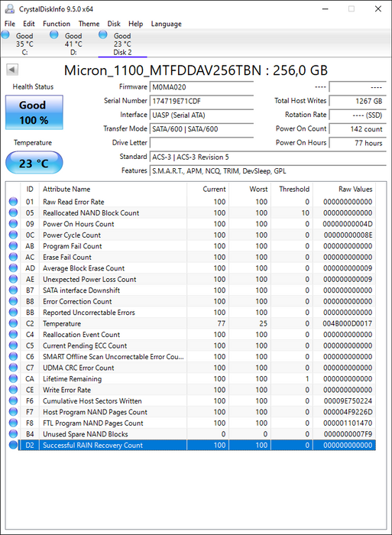Viewport: 392px width, 535px height.
Task: Click the 23 °C temperature button
Action: pos(34,163)
